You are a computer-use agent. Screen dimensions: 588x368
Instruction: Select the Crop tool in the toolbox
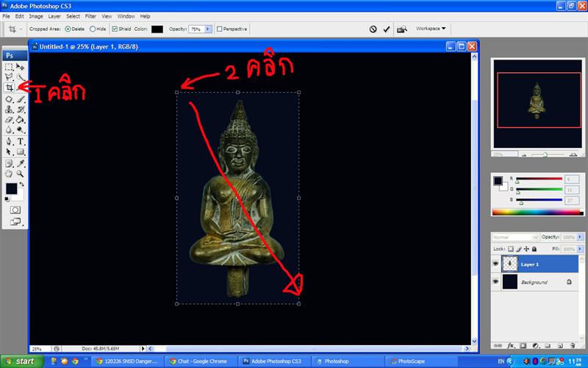pos(9,87)
